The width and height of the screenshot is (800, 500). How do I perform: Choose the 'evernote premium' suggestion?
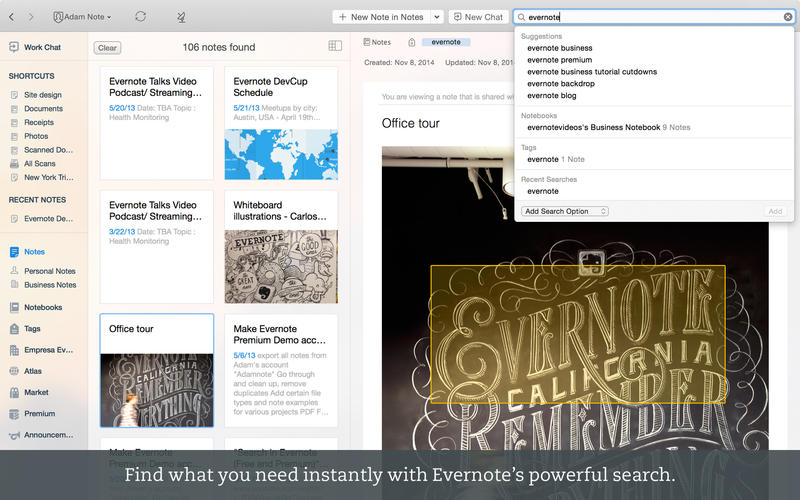[x=559, y=60]
